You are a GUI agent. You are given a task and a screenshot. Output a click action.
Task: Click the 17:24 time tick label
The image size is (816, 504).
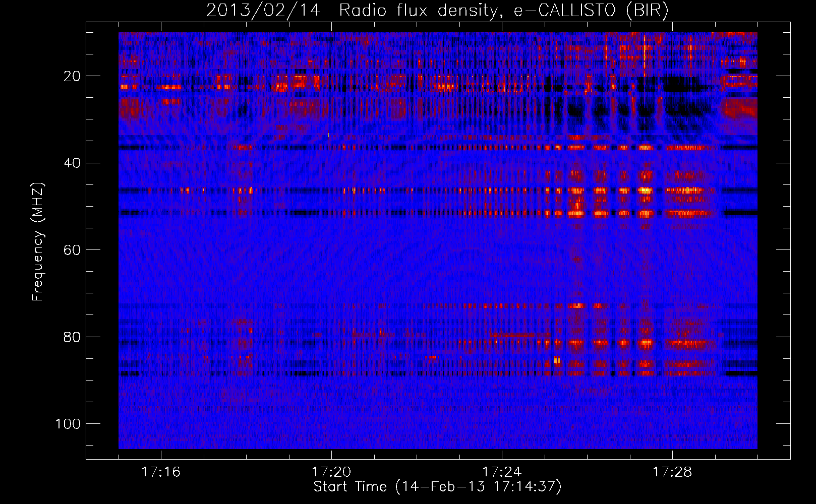click(502, 472)
